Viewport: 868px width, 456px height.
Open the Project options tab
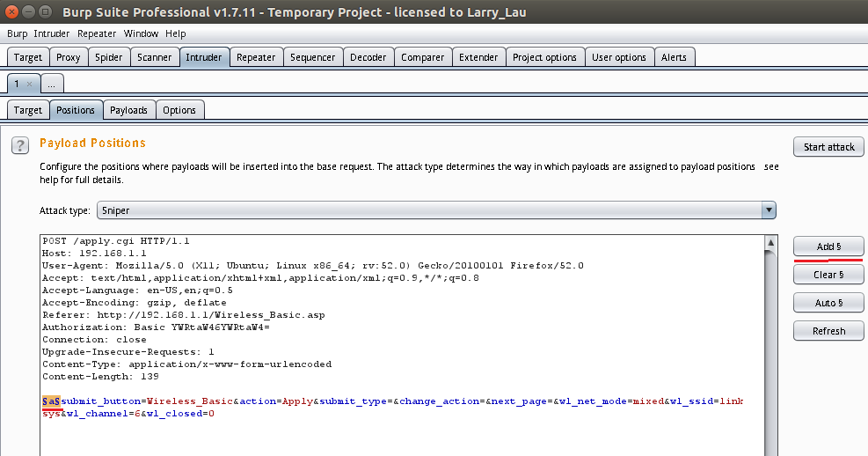(544, 57)
